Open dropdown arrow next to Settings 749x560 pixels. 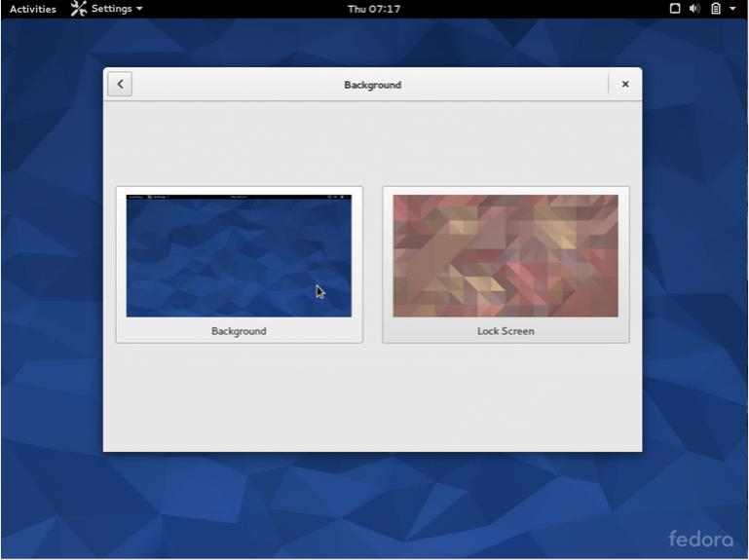pyautogui.click(x=139, y=9)
